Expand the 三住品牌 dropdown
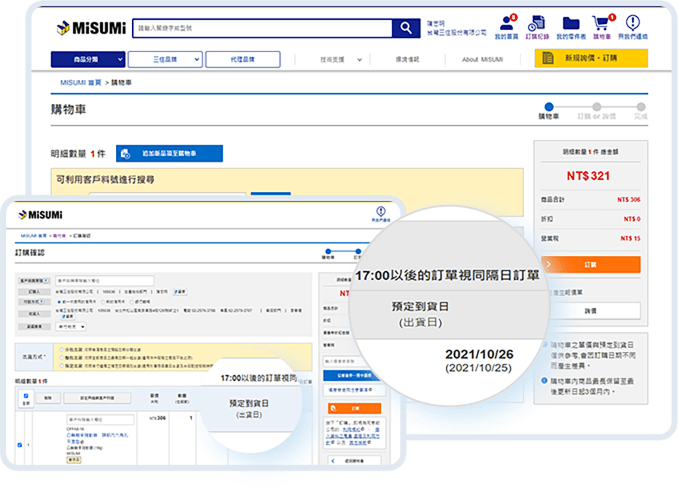This screenshot has width=678, height=488. click(x=165, y=59)
